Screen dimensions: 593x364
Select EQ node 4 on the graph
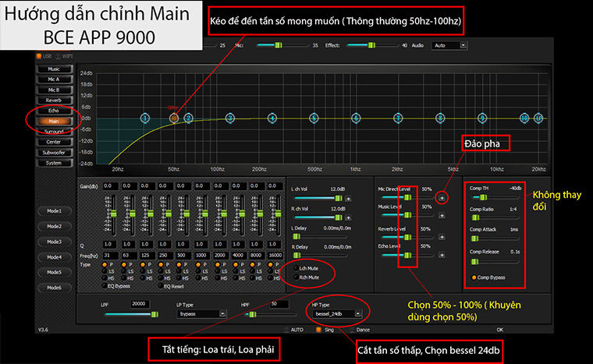point(272,118)
